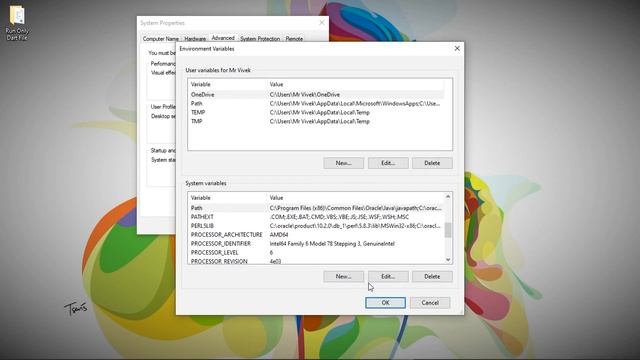Select the PROCESSOR_ARCHITECTURE variable row

(316, 235)
